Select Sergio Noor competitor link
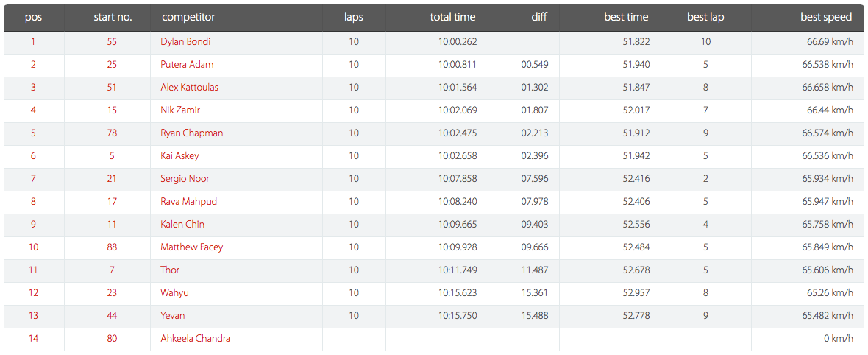The image size is (868, 355). tap(185, 179)
